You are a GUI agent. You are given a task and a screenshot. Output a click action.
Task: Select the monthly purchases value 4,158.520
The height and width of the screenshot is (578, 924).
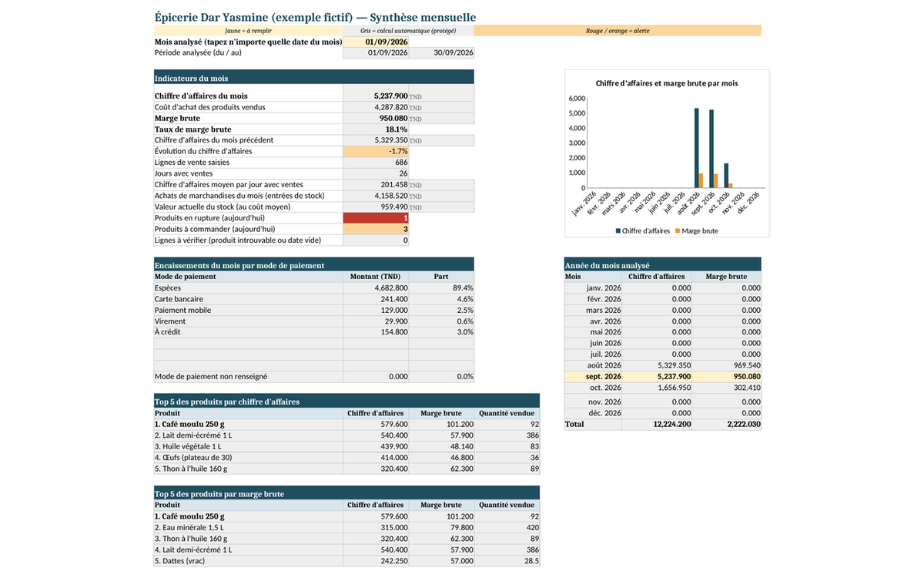[x=376, y=196]
